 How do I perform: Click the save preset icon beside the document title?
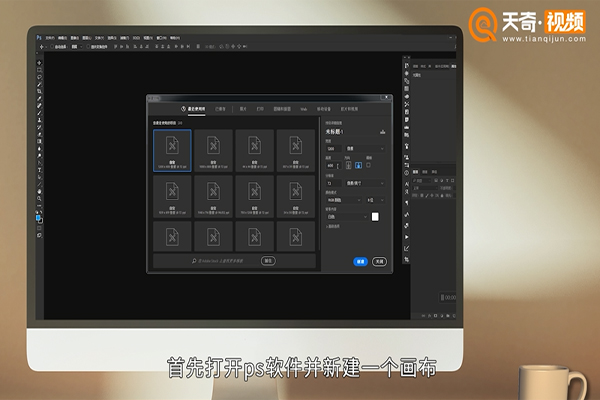[383, 131]
